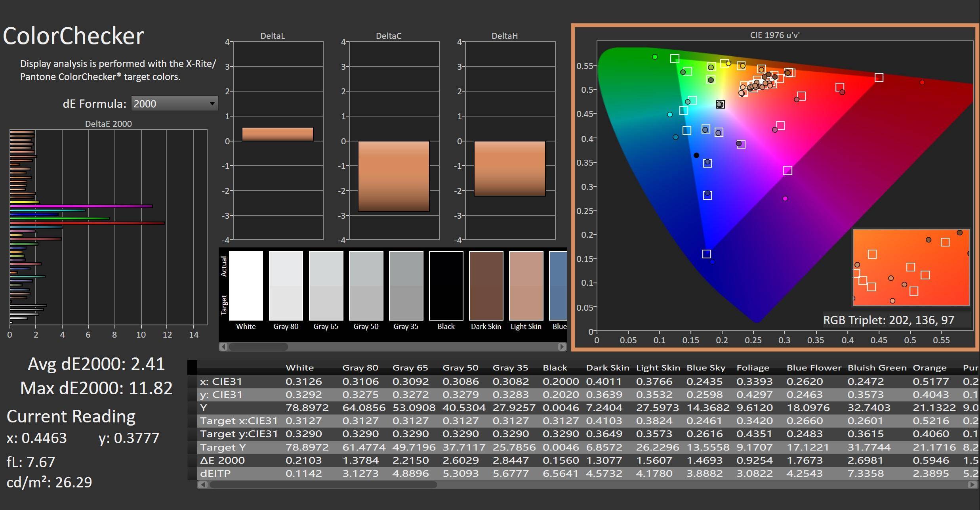Click the DeltaL bar chart
This screenshot has width=980, height=510.
point(278,134)
